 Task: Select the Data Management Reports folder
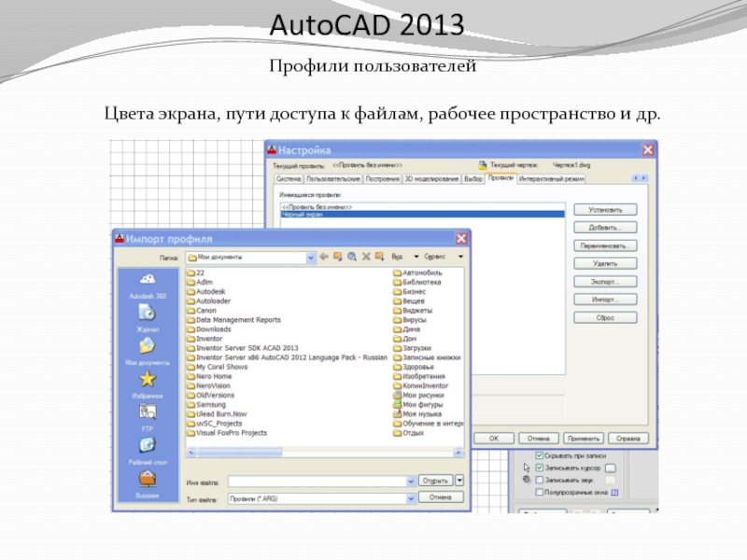click(x=234, y=320)
